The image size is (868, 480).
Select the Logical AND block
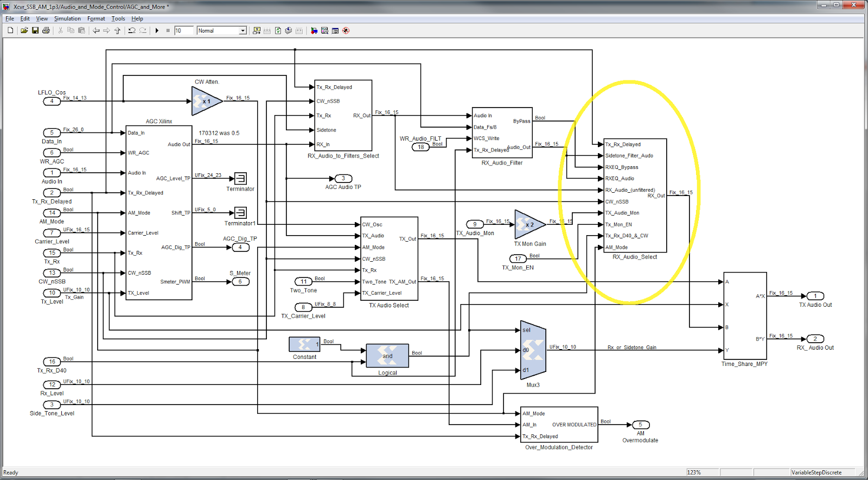click(x=387, y=356)
